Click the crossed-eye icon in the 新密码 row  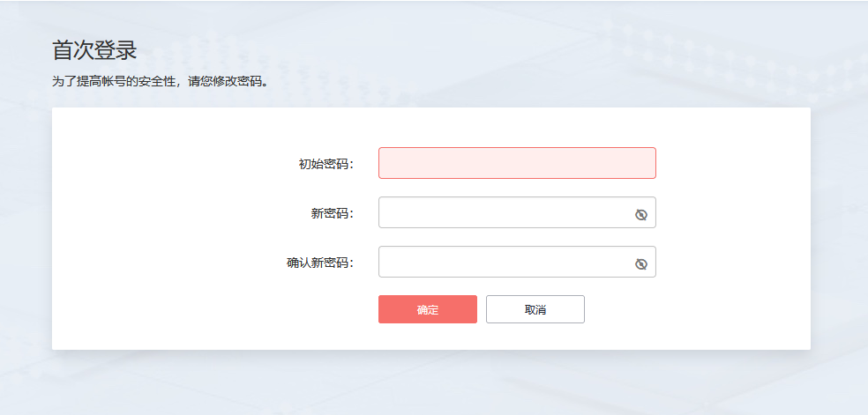[x=641, y=214]
